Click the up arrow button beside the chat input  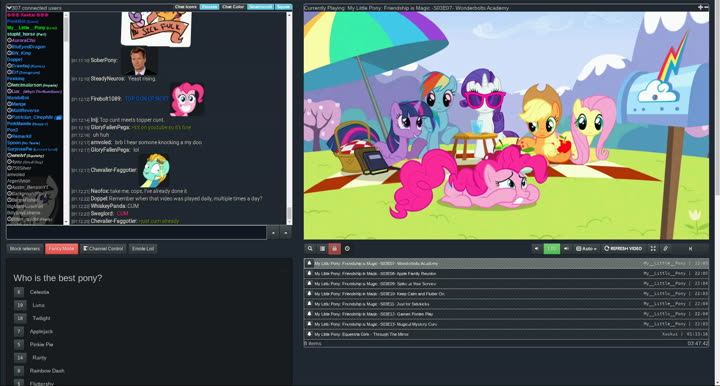(273, 233)
